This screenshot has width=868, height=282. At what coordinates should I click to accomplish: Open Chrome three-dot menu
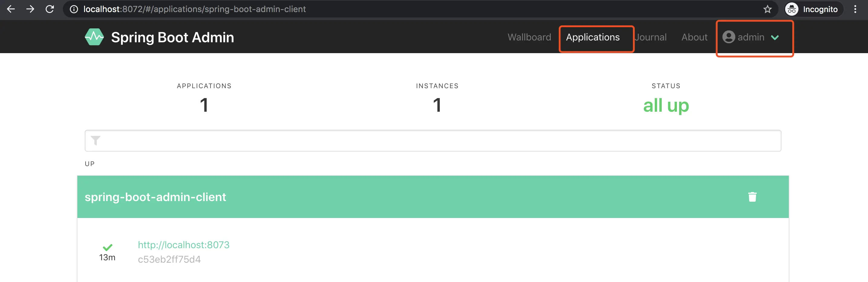coord(855,9)
